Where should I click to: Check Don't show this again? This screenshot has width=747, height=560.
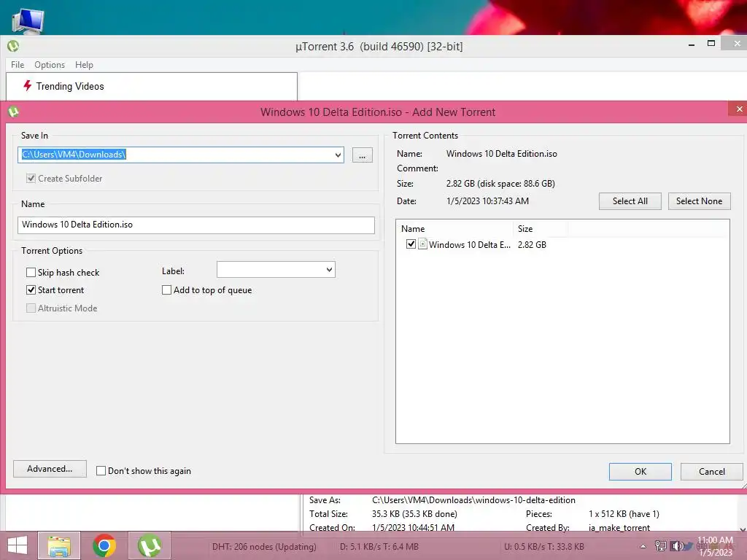(x=101, y=471)
